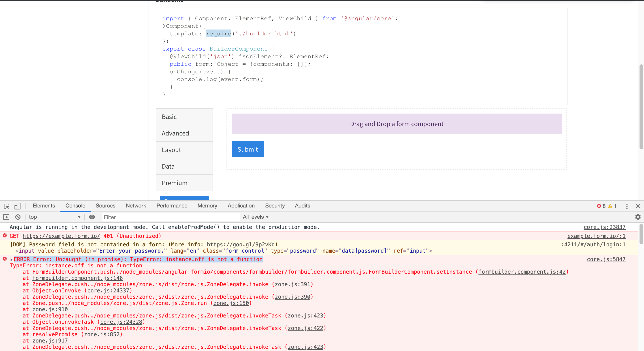
Task: Select the inspect element tool
Action: click(6, 206)
